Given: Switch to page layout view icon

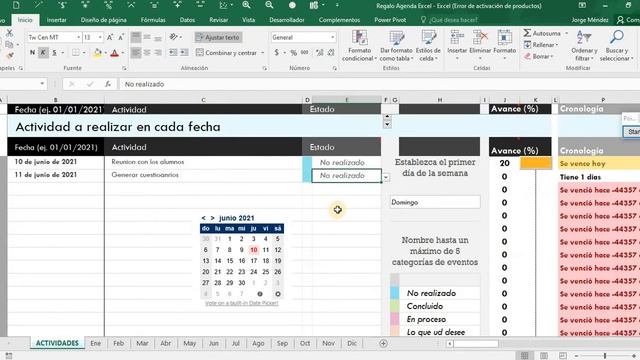Looking at the screenshot, I should 544,356.
